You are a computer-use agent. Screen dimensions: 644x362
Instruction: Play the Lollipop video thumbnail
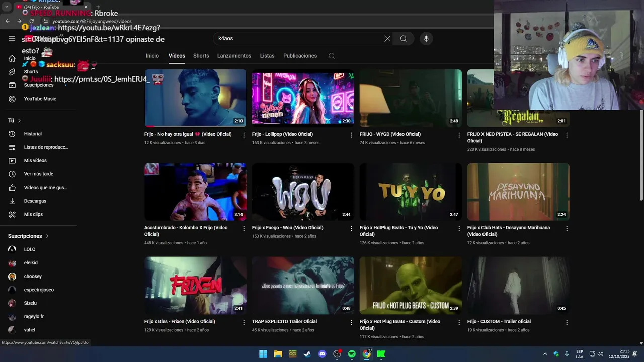tap(303, 98)
